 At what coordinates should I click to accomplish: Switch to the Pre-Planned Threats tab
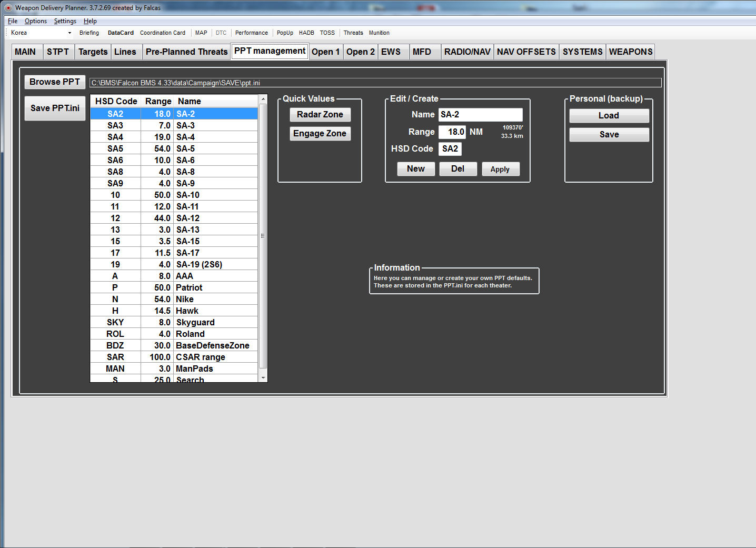(186, 52)
